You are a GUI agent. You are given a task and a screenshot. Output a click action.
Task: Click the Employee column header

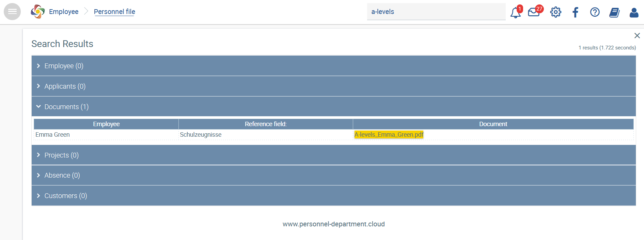pos(106,124)
